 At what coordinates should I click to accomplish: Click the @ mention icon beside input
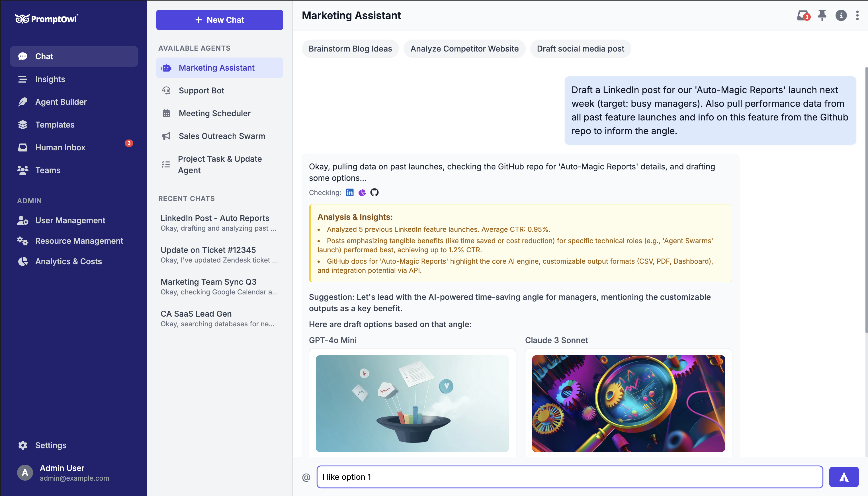306,477
